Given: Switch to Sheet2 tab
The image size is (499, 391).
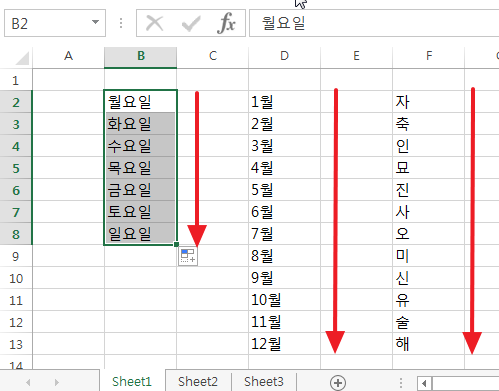Looking at the screenshot, I should [x=198, y=381].
